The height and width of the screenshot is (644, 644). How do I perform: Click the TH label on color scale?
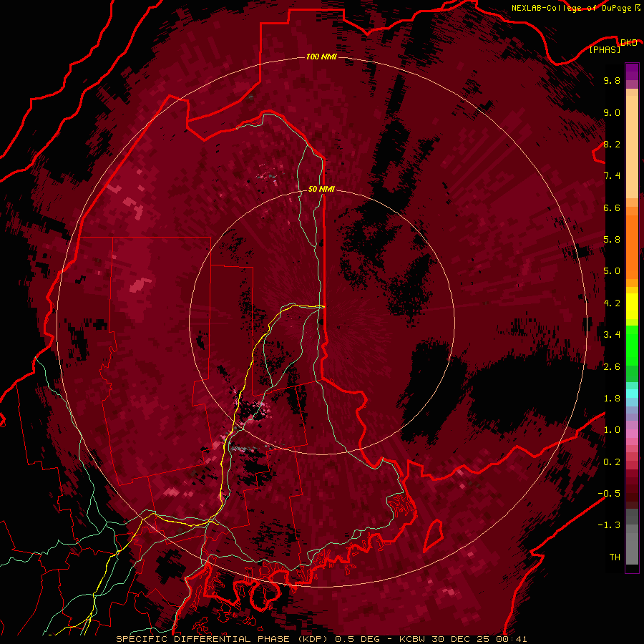(615, 557)
